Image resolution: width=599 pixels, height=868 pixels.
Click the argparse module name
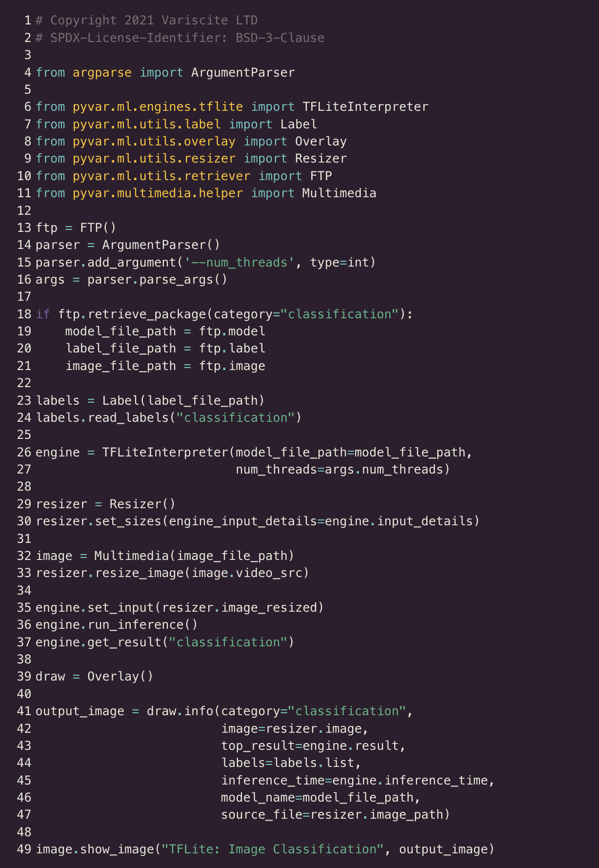pos(102,73)
